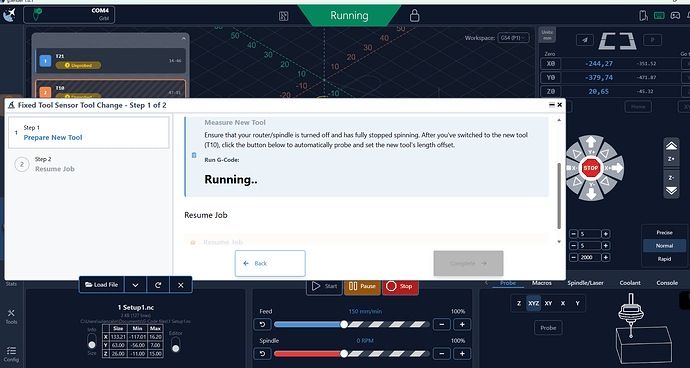Click Load File button
The width and height of the screenshot is (690, 368).
tap(102, 285)
